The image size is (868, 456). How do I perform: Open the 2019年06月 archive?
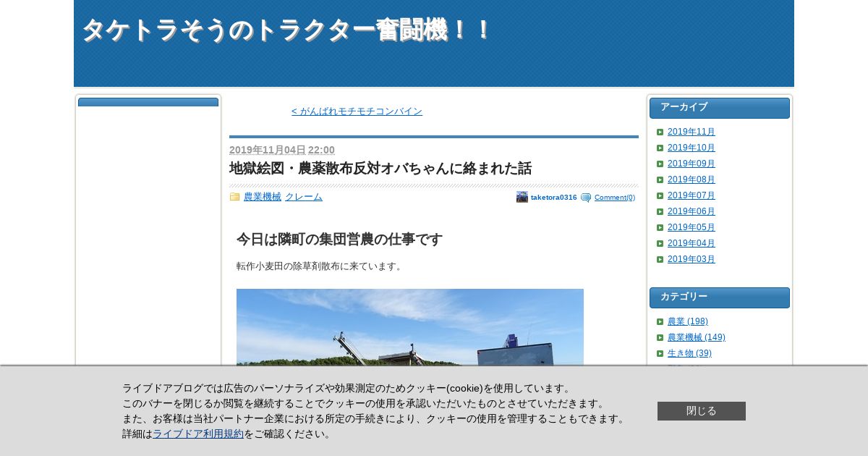(692, 211)
